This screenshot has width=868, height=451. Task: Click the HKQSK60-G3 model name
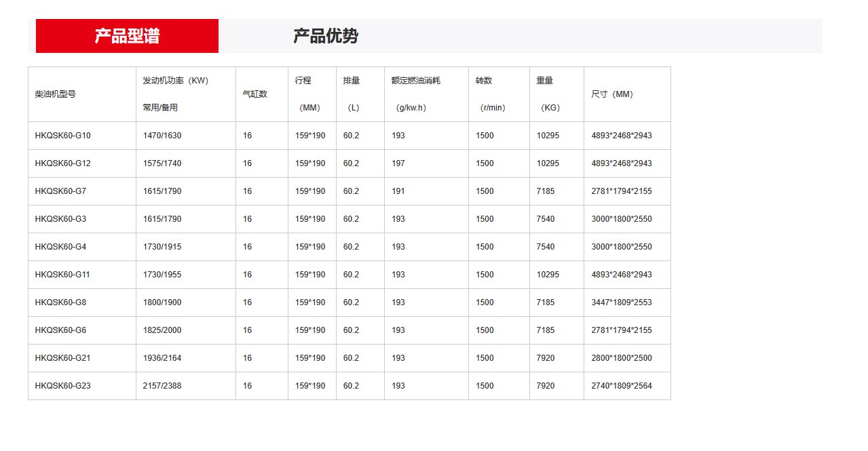61,219
